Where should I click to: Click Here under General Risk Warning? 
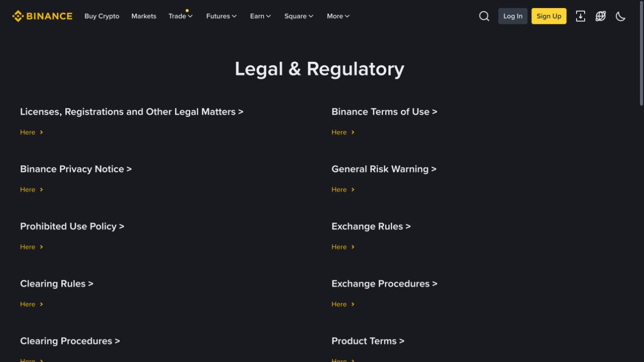[343, 190]
